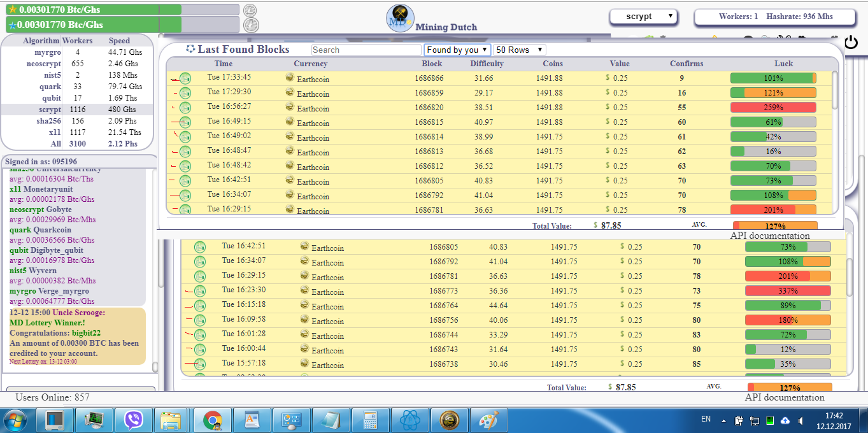Screen dimensions: 868x433
Task: Click the Earthcoin coin icon in the 16:49:15 row
Action: [x=290, y=121]
